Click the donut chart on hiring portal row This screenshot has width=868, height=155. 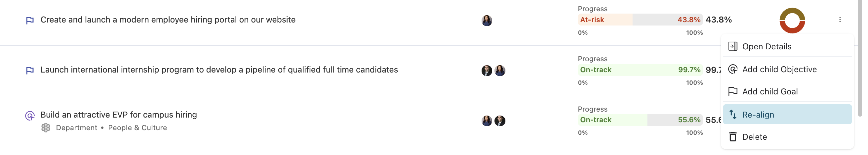[792, 21]
